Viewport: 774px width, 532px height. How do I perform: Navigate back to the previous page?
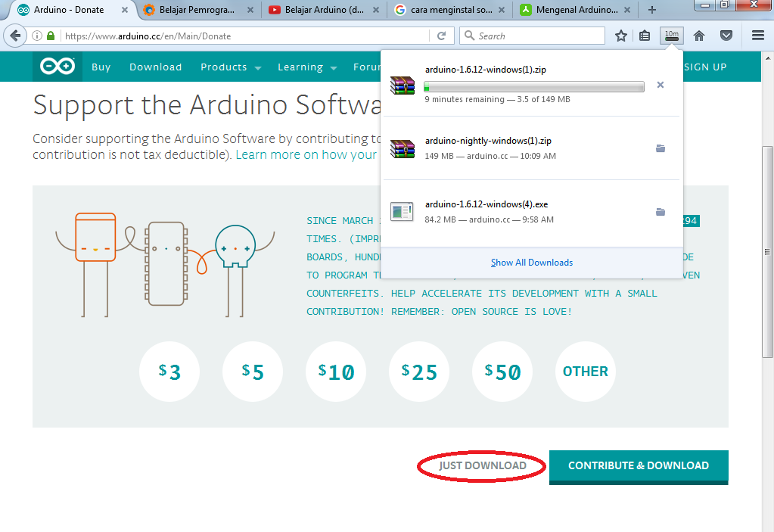[16, 36]
